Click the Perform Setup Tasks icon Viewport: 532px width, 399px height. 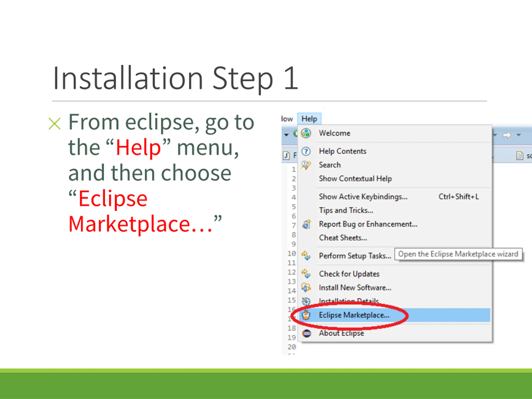click(x=306, y=256)
